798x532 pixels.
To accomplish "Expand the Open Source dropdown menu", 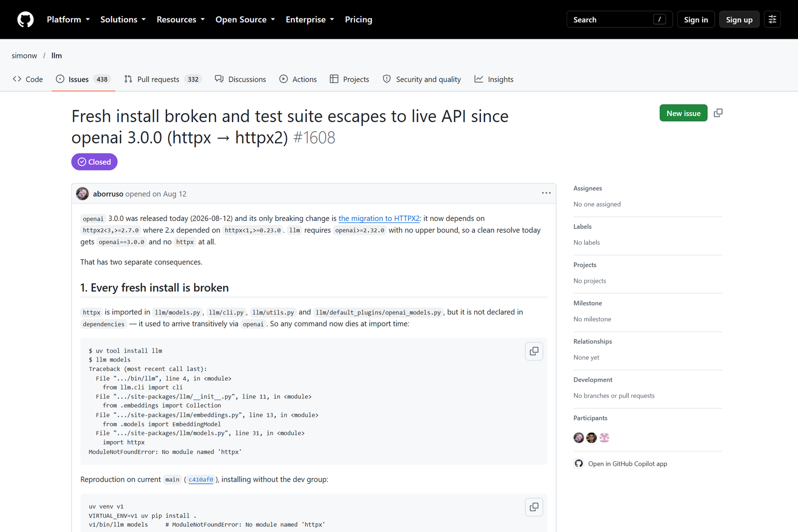I will 245,19.
